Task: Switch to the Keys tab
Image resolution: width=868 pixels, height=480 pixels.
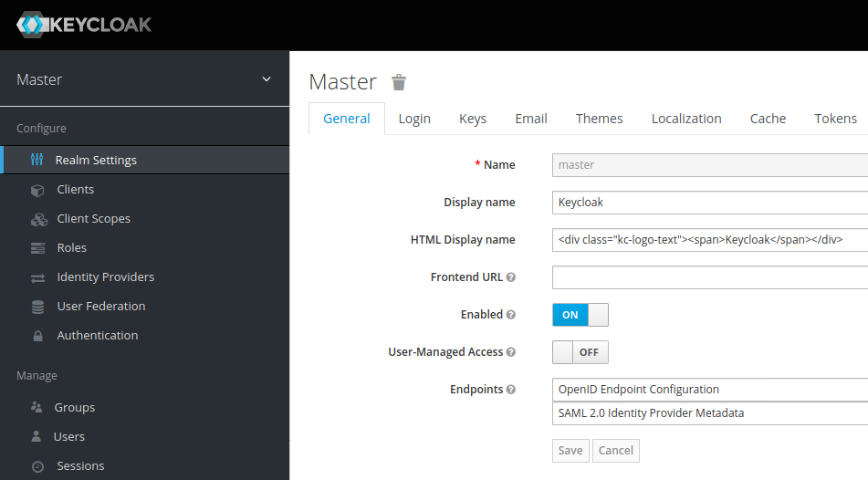Action: pyautogui.click(x=473, y=119)
